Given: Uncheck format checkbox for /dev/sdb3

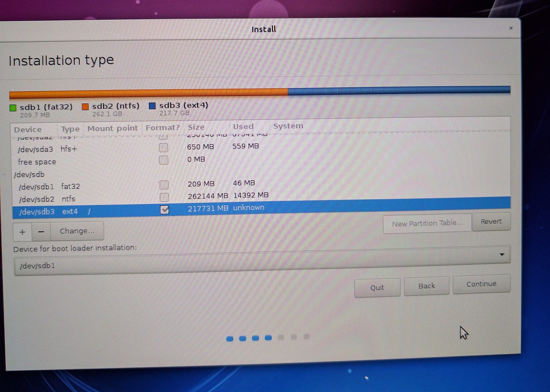Looking at the screenshot, I should pyautogui.click(x=165, y=209).
